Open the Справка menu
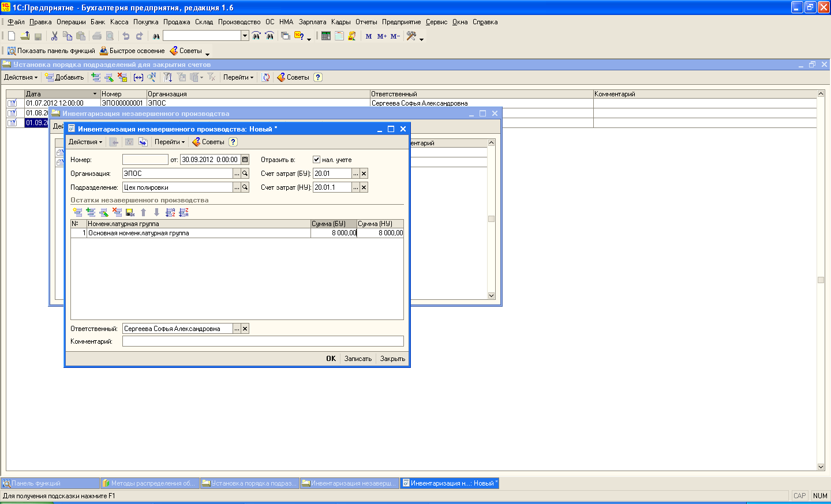This screenshot has width=831, height=504. click(485, 22)
